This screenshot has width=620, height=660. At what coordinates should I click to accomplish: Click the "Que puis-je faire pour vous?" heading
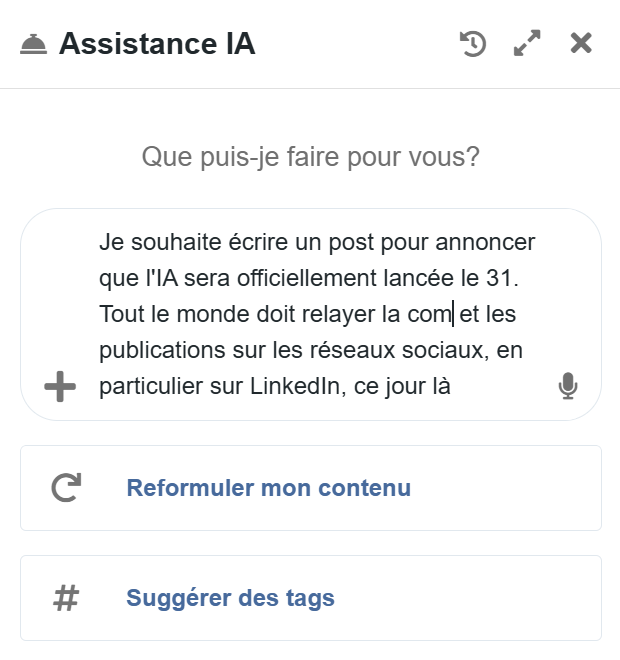(x=310, y=157)
